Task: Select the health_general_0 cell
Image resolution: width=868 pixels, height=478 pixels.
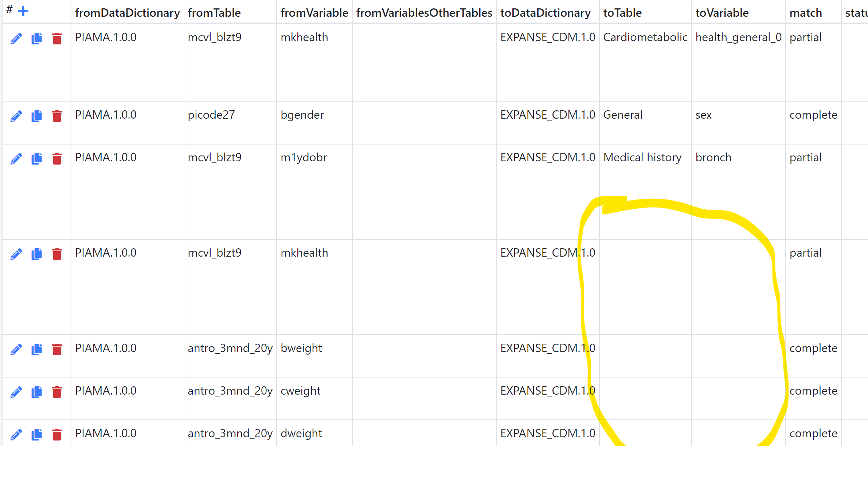Action: coord(738,37)
